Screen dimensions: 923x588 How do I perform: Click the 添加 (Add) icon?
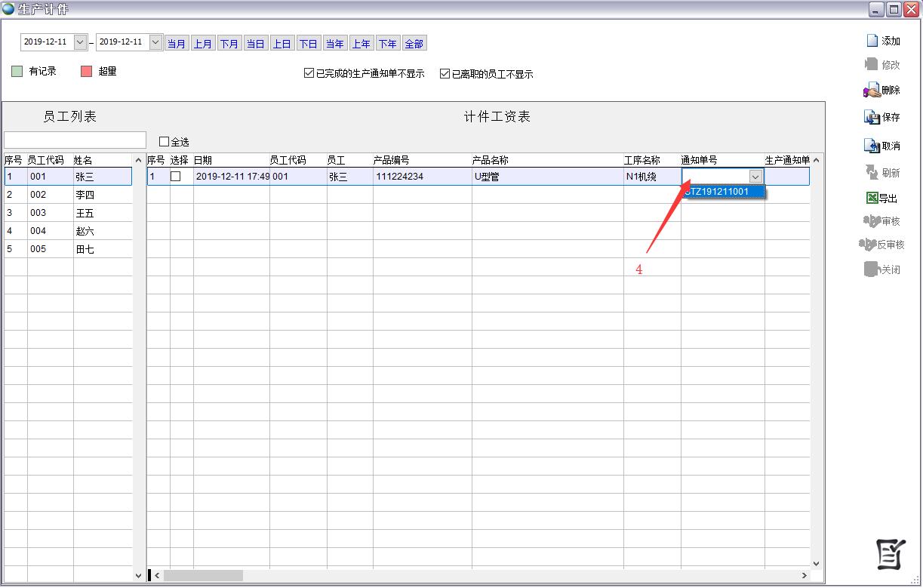(x=872, y=41)
